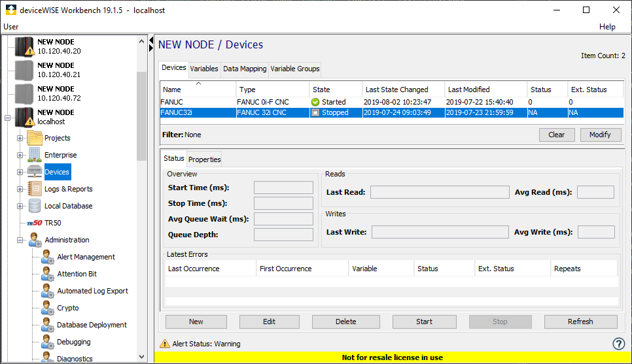Image resolution: width=632 pixels, height=364 pixels.
Task: Click the server icon for node 10.120.40.20
Action: click(24, 46)
